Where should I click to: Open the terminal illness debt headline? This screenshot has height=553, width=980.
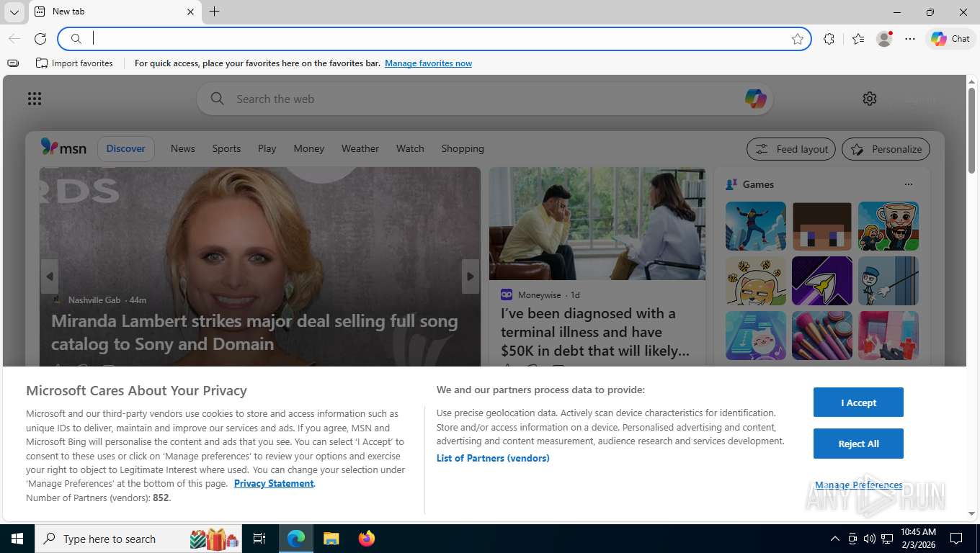(595, 332)
